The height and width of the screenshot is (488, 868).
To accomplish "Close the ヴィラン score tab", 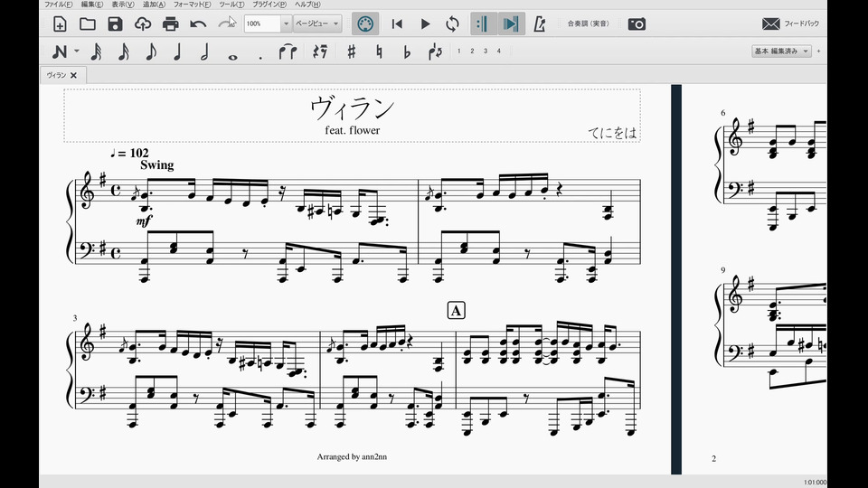I will coord(73,75).
